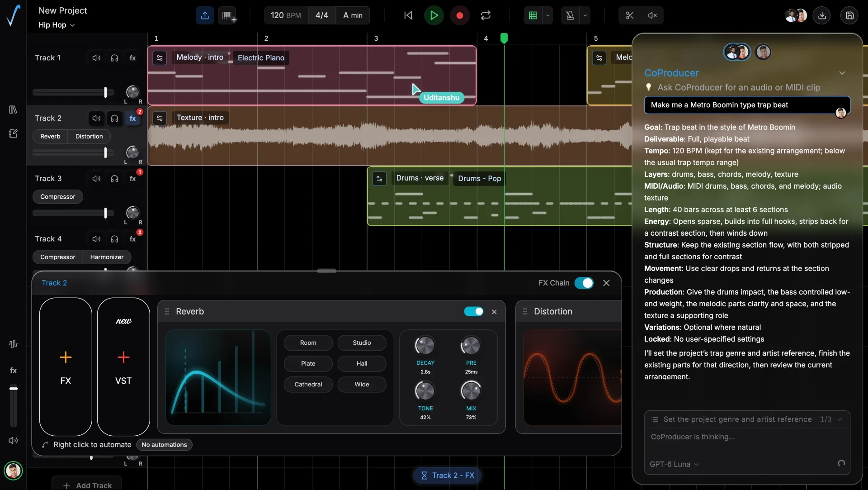
Task: Open the GPT-6 Luna model dropdown
Action: 674,464
